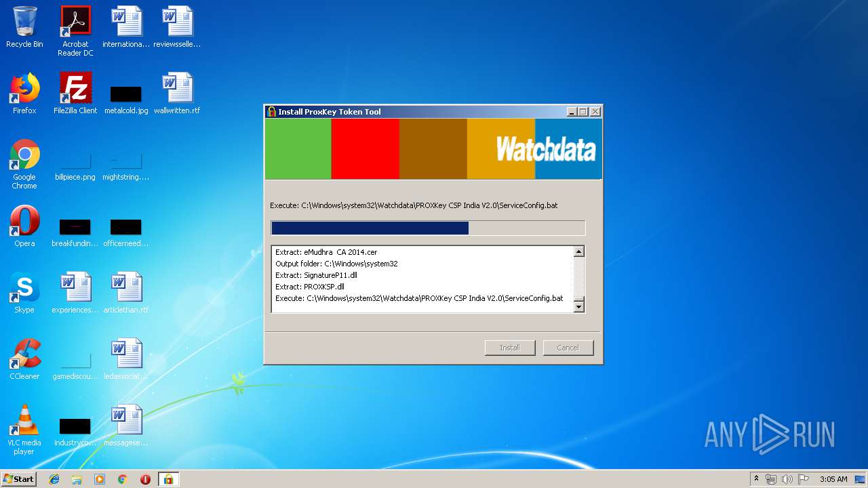
Task: Launch Firefox from the desktop
Action: point(24,94)
